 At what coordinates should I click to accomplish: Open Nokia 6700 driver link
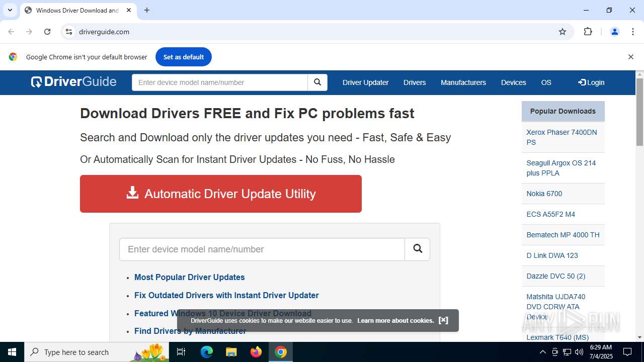coord(544,194)
